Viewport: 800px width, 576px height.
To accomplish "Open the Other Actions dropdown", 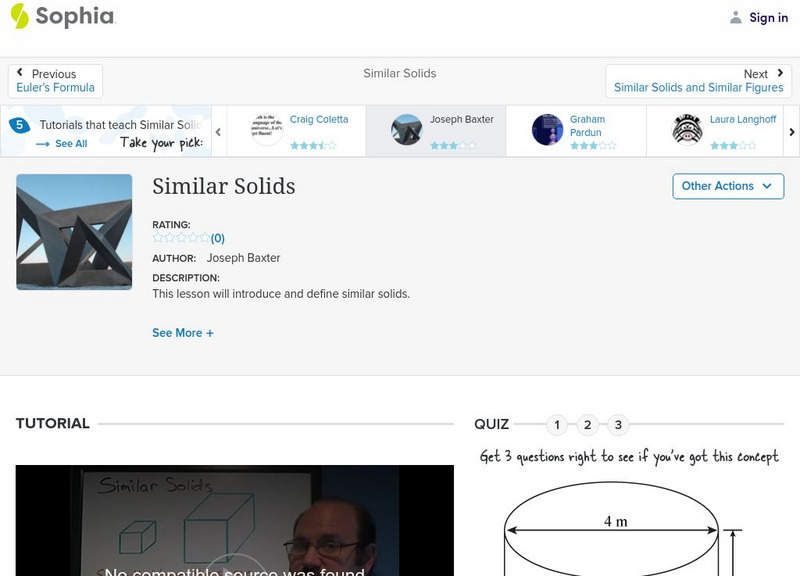I will (x=727, y=186).
